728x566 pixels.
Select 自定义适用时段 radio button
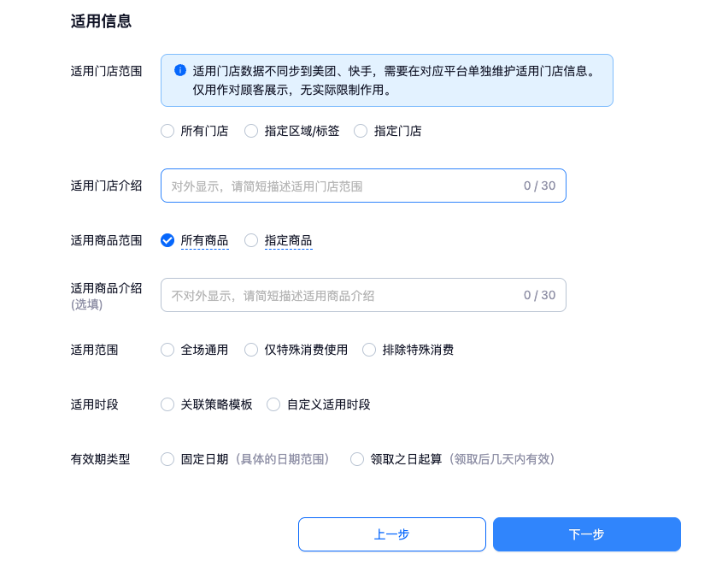(273, 404)
